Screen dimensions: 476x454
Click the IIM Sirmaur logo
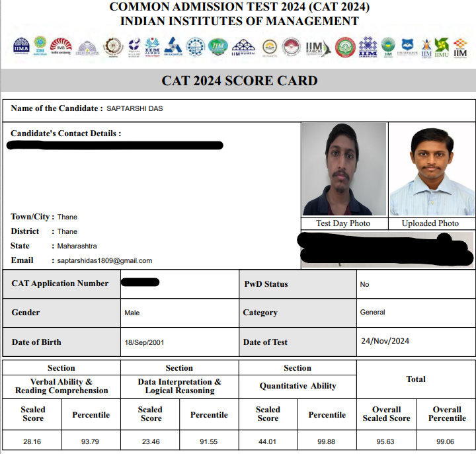point(407,47)
